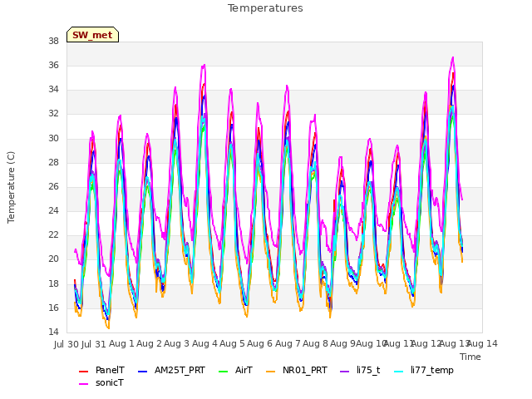This screenshot has width=532, height=399.
Task: Click the 32 y-axis tick label
Action: point(53,114)
